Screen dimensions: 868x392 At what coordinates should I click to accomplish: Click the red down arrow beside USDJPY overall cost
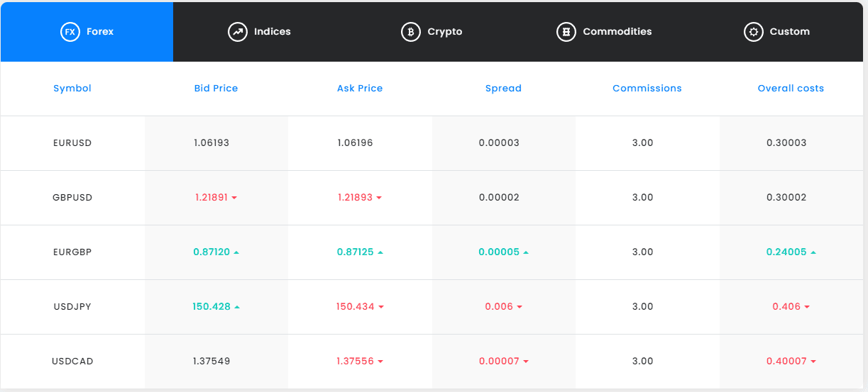click(807, 307)
